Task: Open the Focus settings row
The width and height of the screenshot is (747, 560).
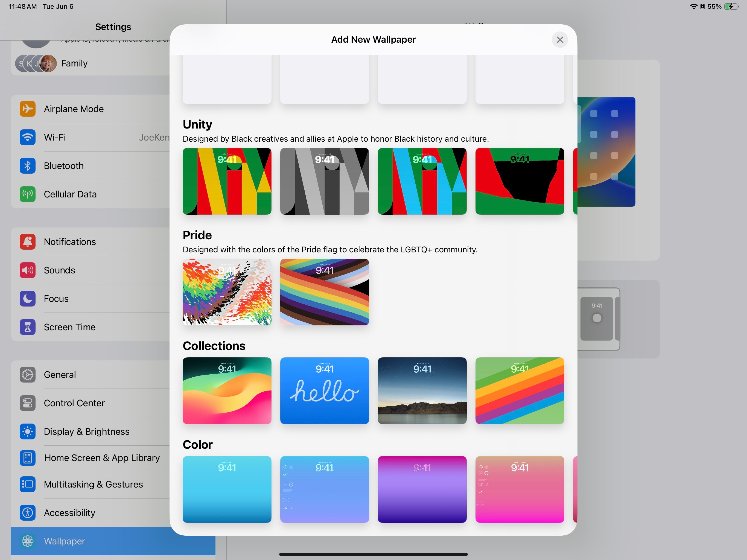Action: point(91,298)
